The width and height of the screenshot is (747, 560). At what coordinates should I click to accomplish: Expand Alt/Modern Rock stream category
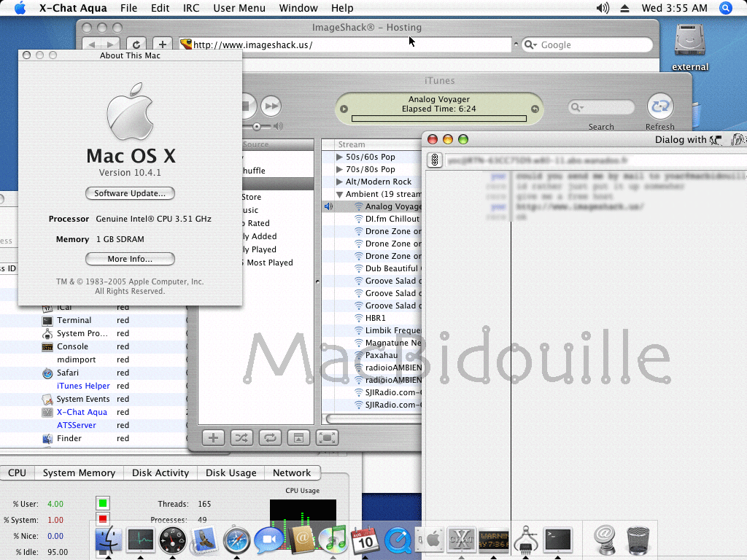[x=339, y=182]
